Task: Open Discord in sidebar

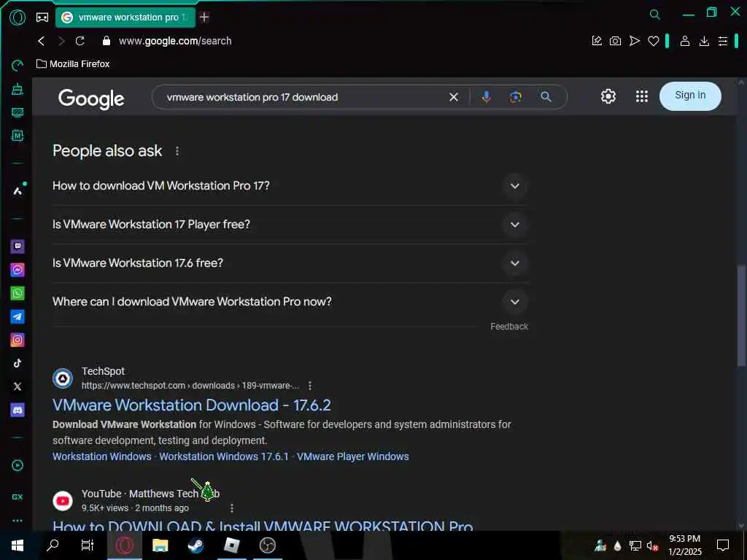Action: point(18,410)
